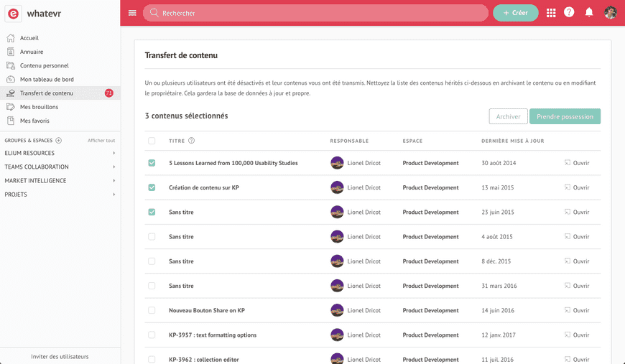Click the Mes brouillons icon
Screen dimensions: 625x364
pos(11,107)
